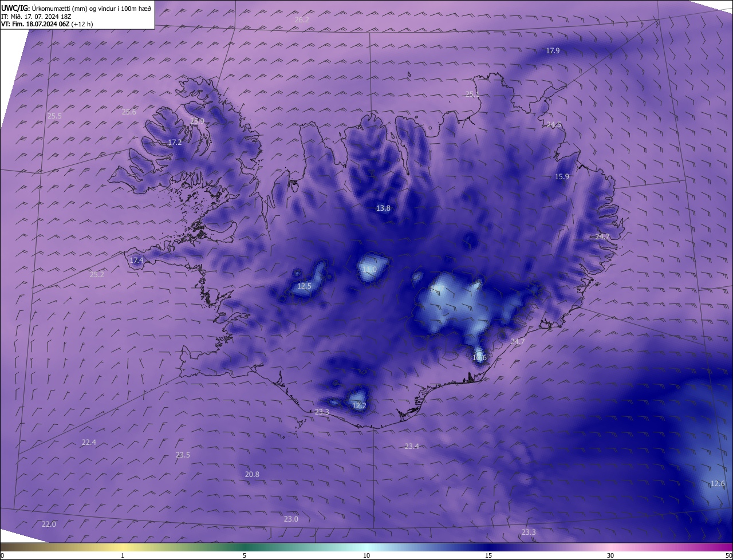Select the 30 tick on the color scale
Image resolution: width=733 pixels, height=560 pixels.
tap(610, 556)
